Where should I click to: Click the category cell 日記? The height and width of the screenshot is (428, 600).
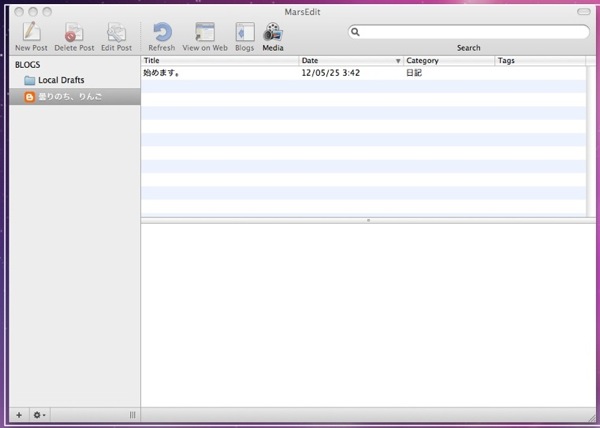[414, 73]
